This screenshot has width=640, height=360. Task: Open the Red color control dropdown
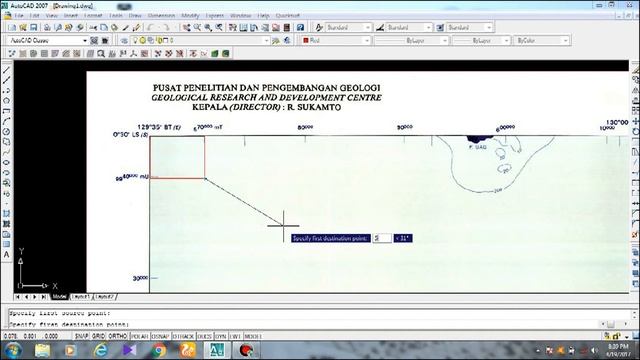[x=367, y=40]
